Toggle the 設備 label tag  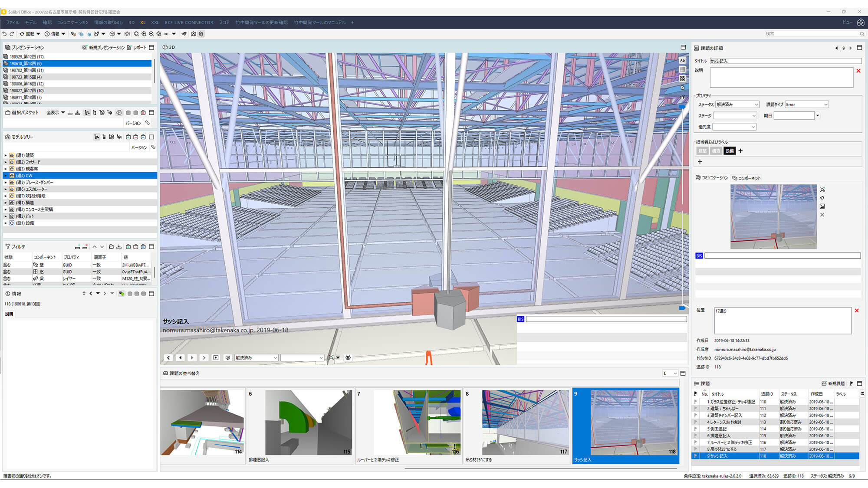click(x=730, y=151)
